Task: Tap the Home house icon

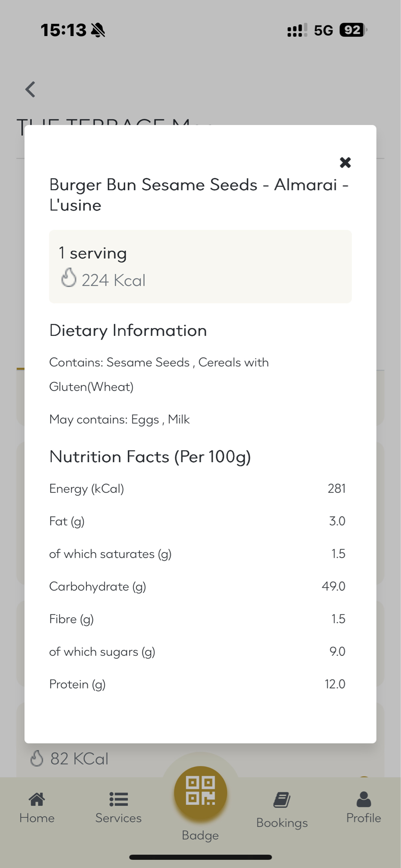Action: click(37, 799)
